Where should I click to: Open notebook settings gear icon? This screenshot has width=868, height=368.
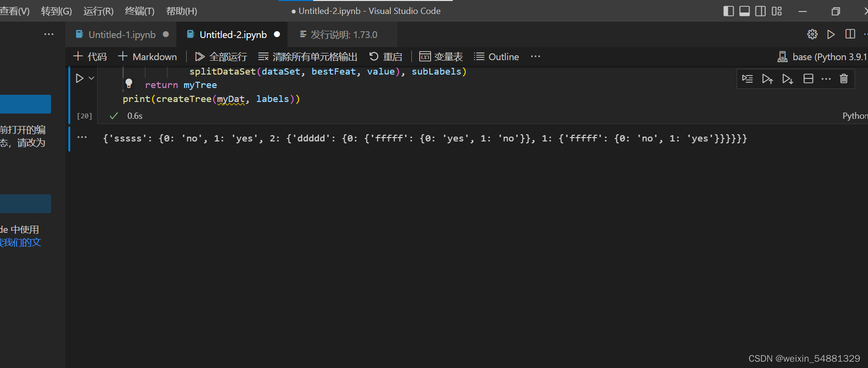tap(812, 34)
